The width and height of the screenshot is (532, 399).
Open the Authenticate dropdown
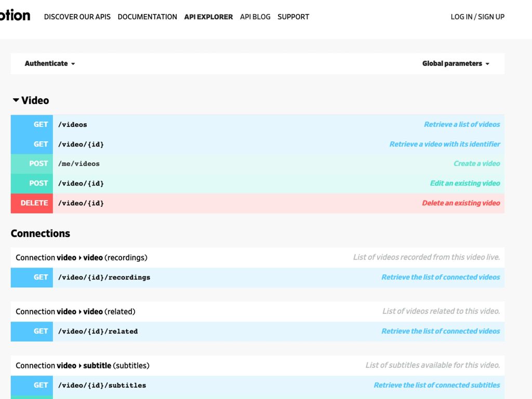click(x=50, y=63)
